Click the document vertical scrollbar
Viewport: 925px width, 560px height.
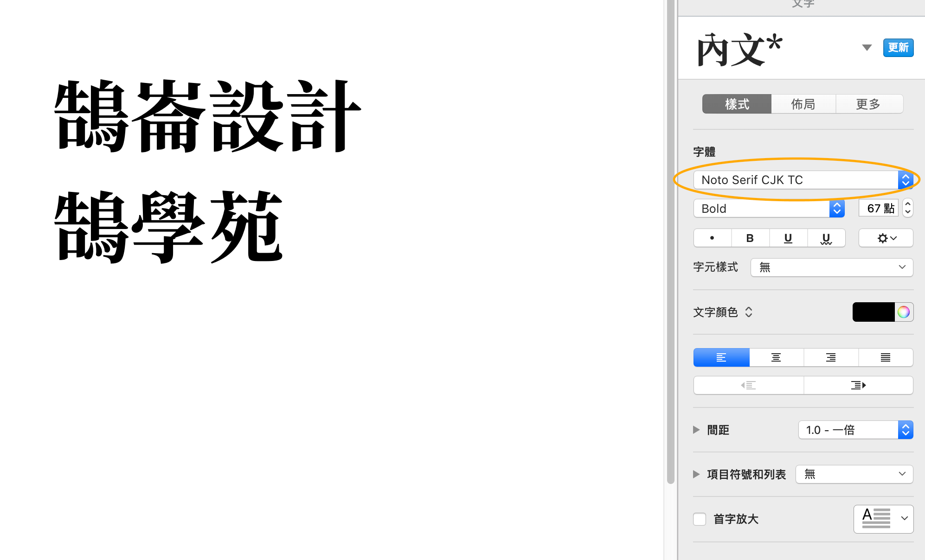click(670, 241)
